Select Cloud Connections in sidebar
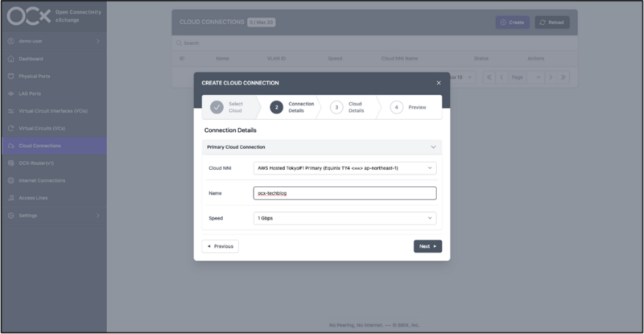Image resolution: width=644 pixels, height=334 pixels. click(x=54, y=146)
